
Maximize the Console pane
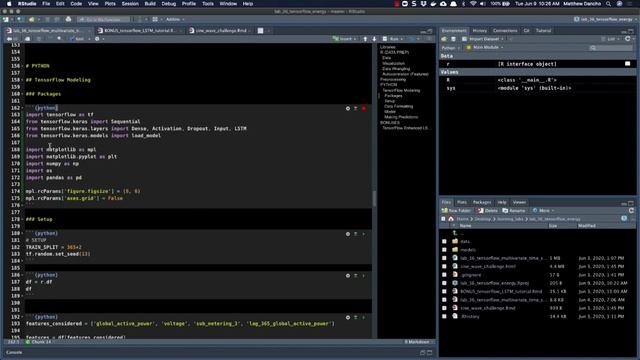tap(429, 352)
